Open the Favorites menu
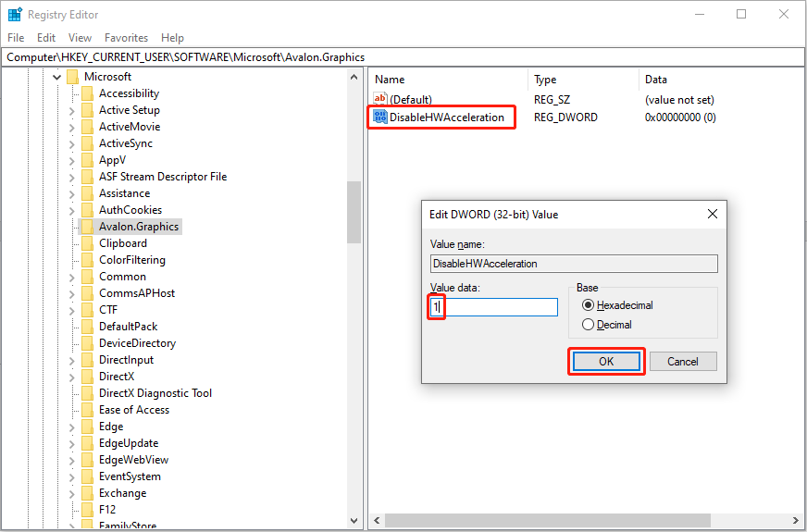This screenshot has width=807, height=532. [126, 38]
